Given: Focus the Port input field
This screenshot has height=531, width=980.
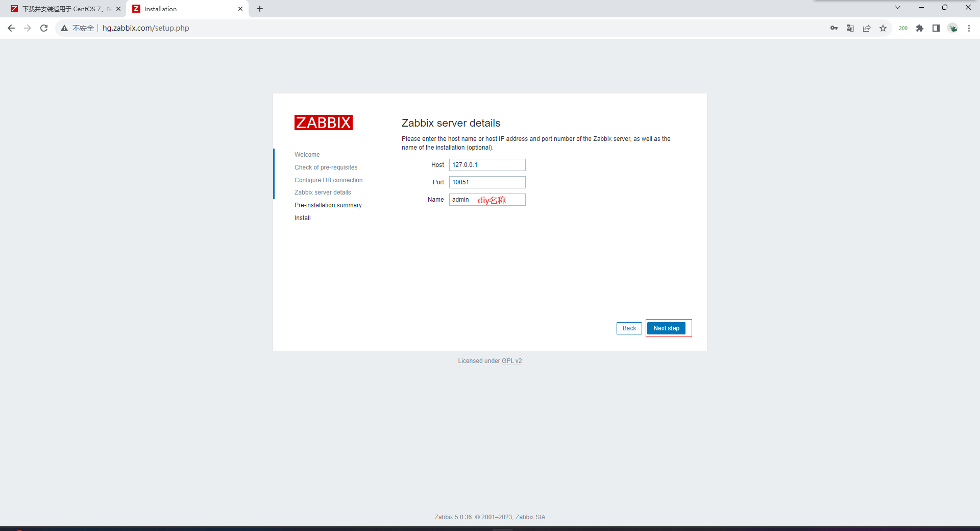Looking at the screenshot, I should pos(487,182).
